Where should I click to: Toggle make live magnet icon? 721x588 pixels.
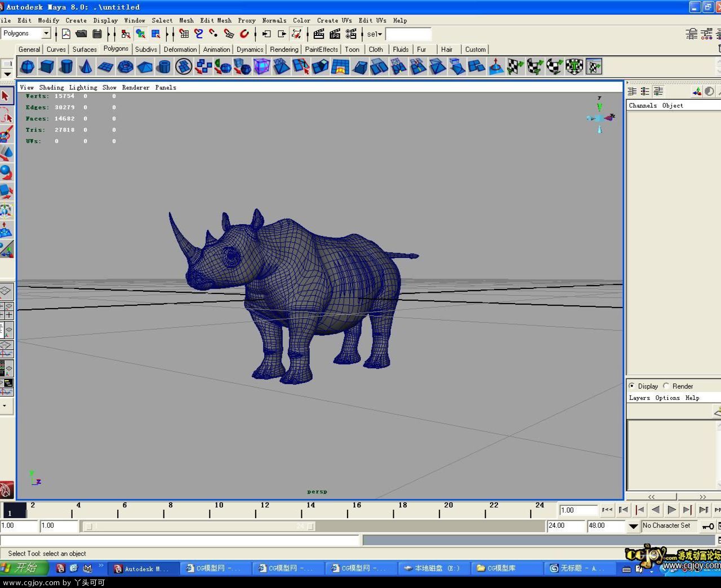click(x=244, y=34)
